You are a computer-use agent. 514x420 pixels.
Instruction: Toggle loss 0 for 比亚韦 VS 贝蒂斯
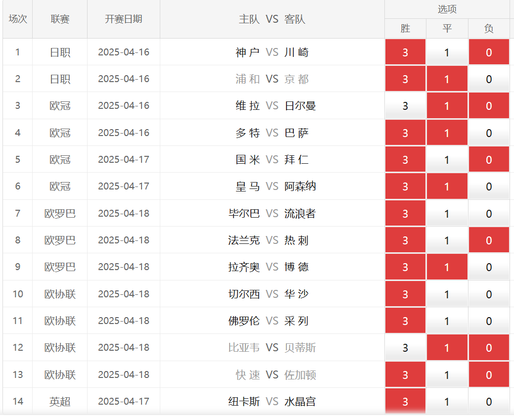click(489, 348)
